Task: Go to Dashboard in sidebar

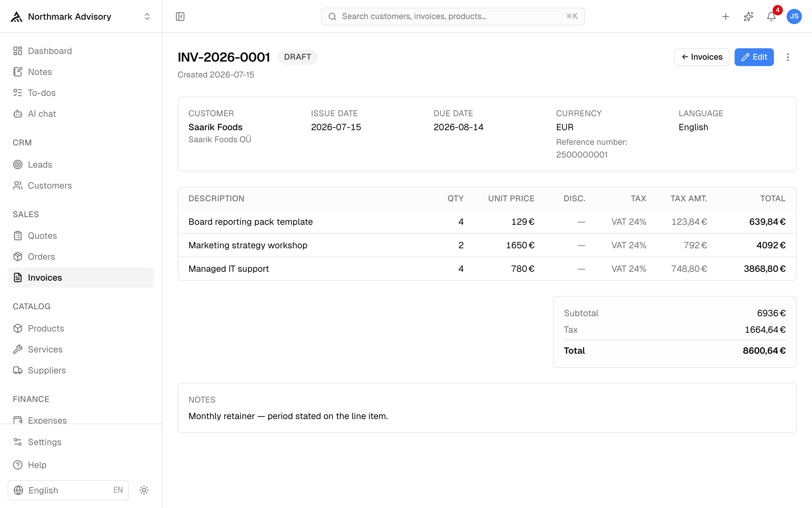Action: pos(81,51)
